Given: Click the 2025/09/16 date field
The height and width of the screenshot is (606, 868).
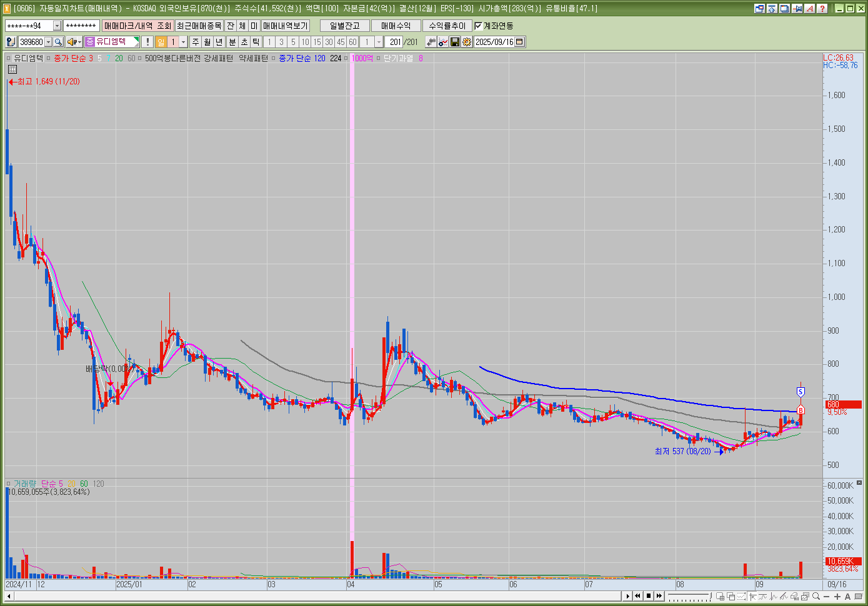Looking at the screenshot, I should click(x=494, y=42).
